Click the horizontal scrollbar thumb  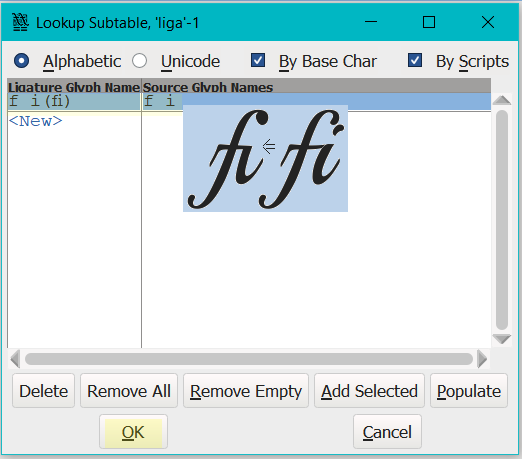point(249,359)
